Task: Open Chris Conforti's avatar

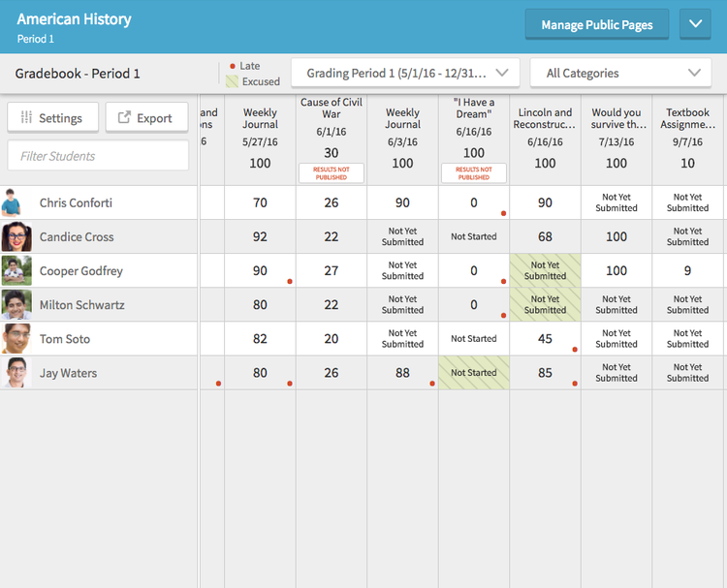Action: 12,202
